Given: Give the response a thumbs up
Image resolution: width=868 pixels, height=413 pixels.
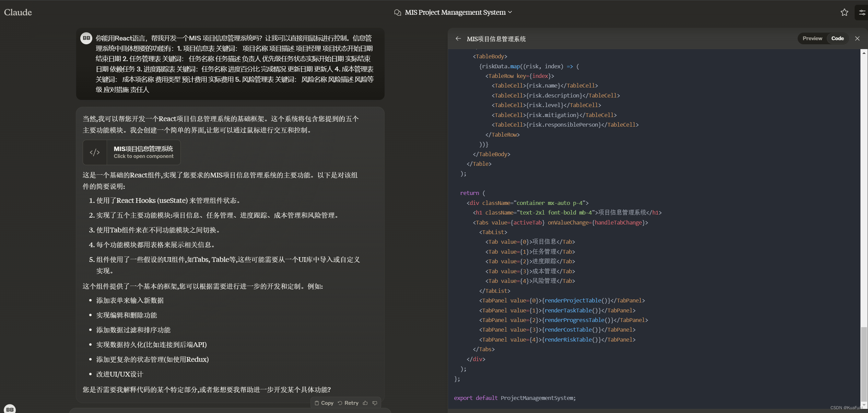Looking at the screenshot, I should (x=365, y=403).
